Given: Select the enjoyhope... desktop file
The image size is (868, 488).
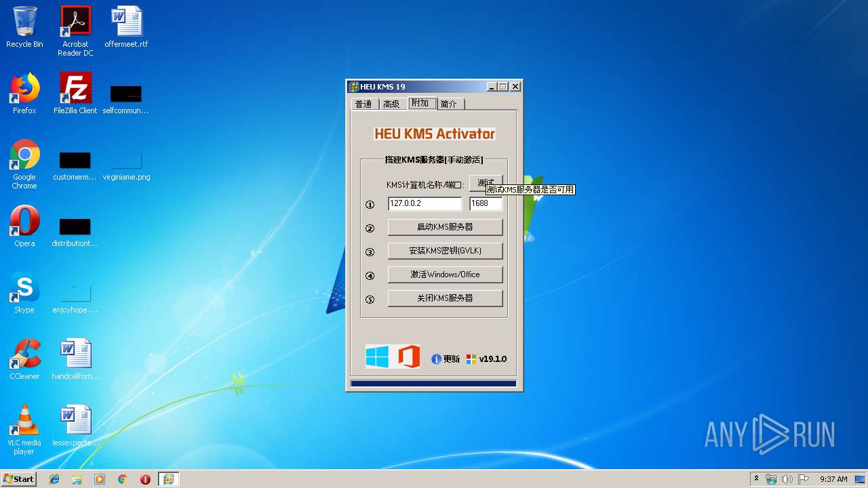Looking at the screenshot, I should [x=75, y=298].
